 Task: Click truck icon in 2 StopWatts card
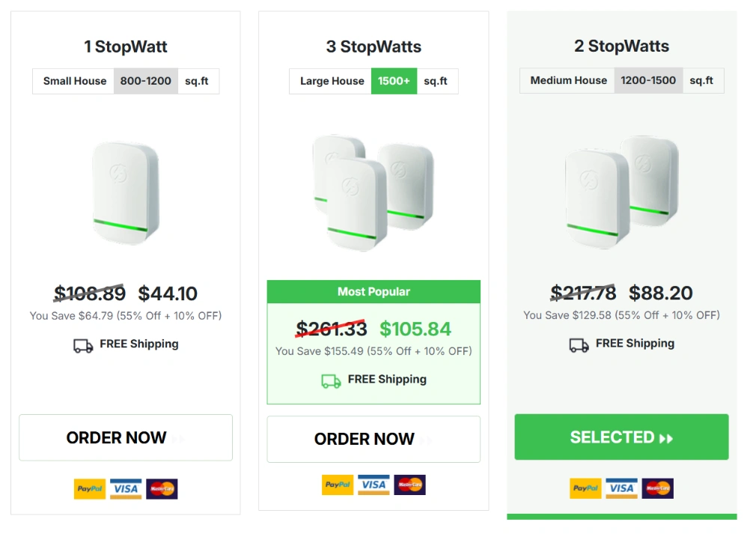(x=579, y=345)
